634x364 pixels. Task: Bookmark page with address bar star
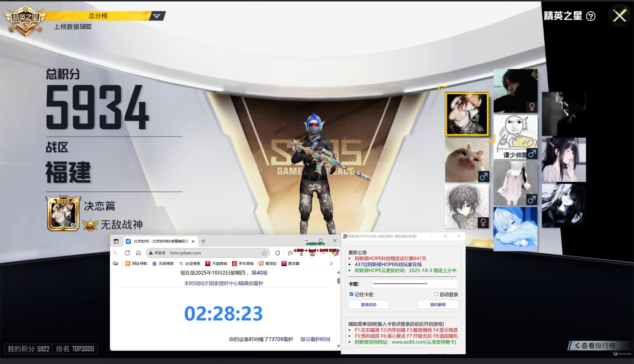click(x=264, y=253)
